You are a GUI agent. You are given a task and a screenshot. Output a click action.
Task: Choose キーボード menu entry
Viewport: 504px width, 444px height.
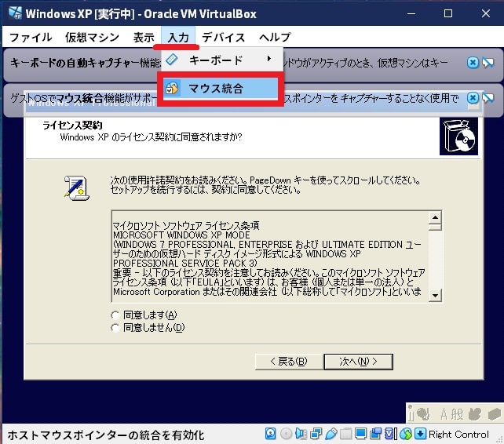point(222,60)
